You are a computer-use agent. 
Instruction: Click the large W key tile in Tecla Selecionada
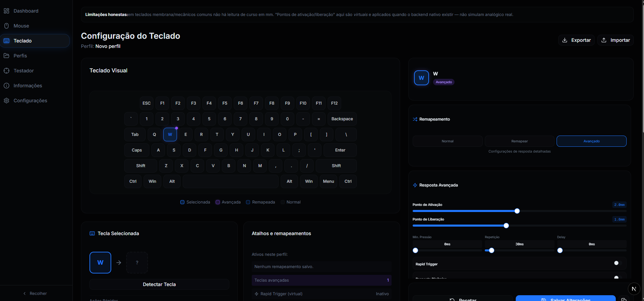(100, 263)
